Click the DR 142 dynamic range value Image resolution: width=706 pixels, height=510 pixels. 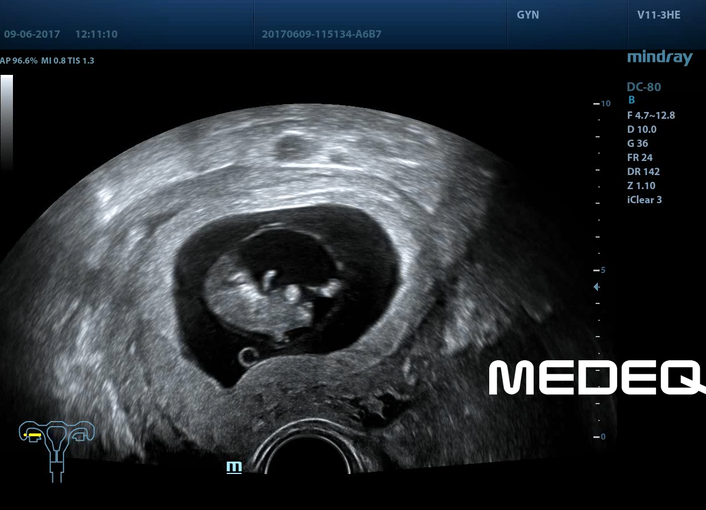tap(642, 172)
